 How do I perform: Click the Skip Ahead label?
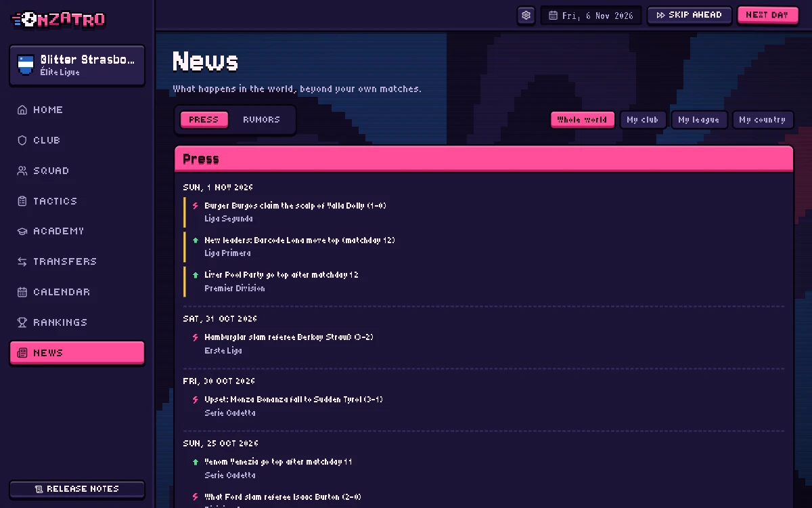coord(695,15)
